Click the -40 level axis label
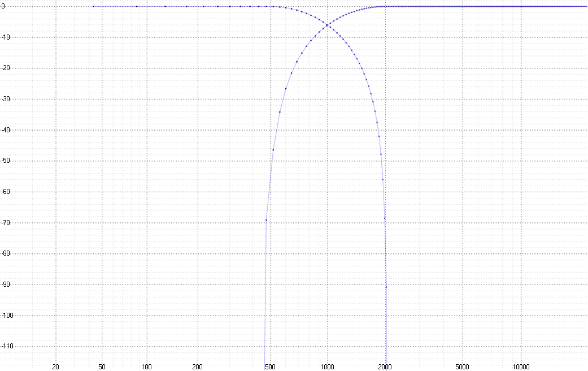Image resolution: width=588 pixels, height=371 pixels. tap(5, 130)
